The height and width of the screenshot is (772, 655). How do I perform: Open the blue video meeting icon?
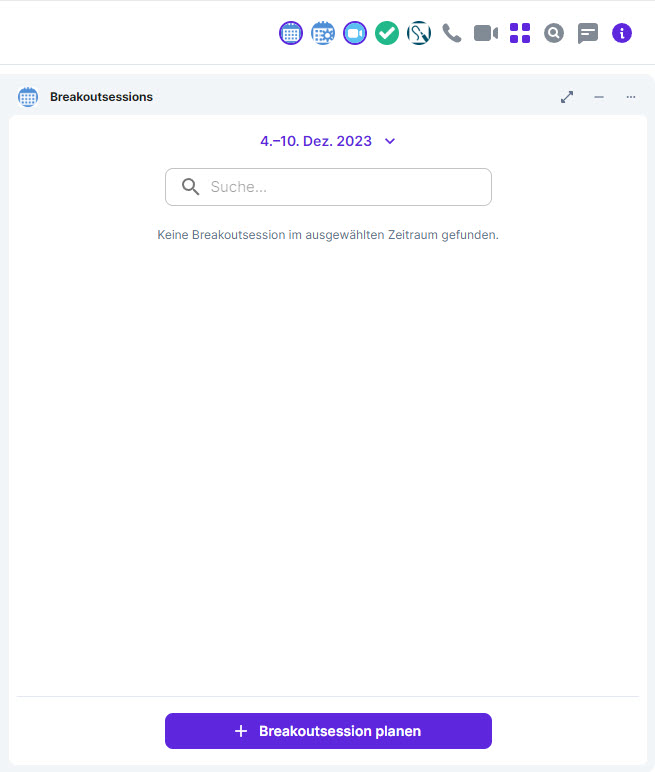[x=355, y=33]
